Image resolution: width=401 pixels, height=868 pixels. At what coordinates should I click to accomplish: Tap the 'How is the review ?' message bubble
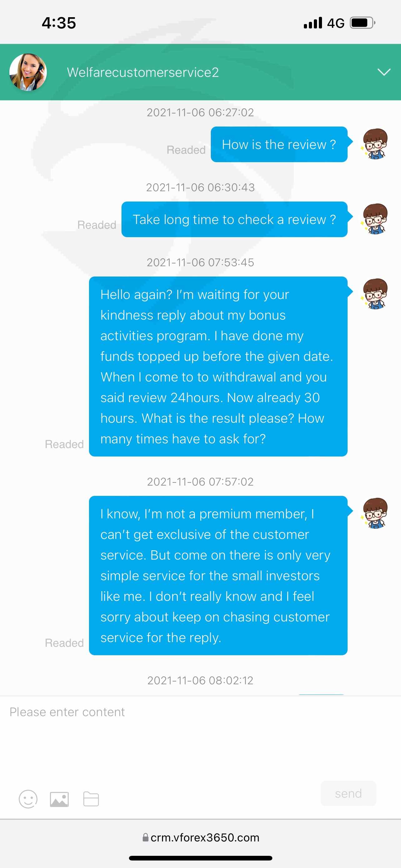pos(279,145)
